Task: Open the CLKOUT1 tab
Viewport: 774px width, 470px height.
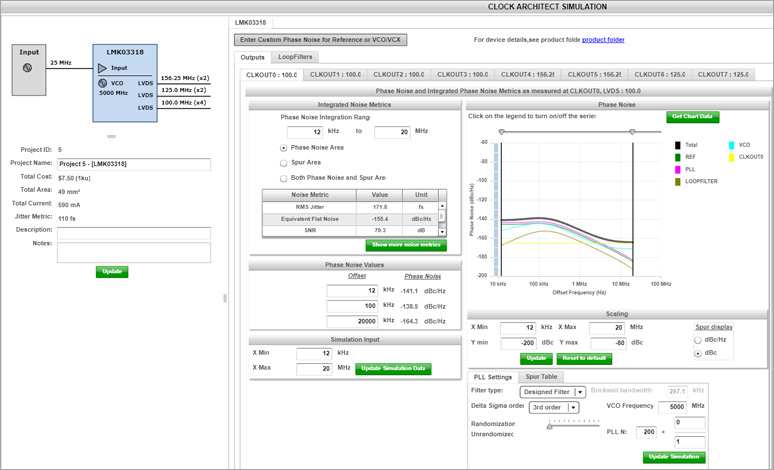Action: pos(335,75)
